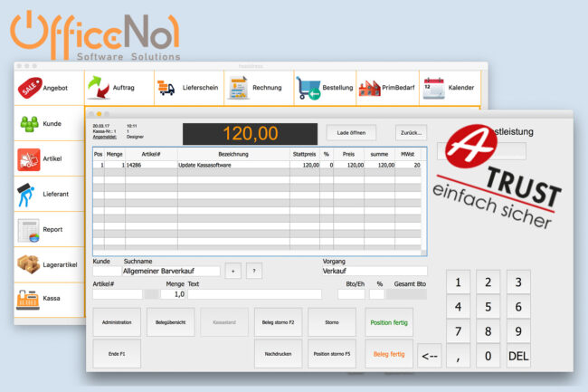Click the Zurück... button

pyautogui.click(x=410, y=132)
